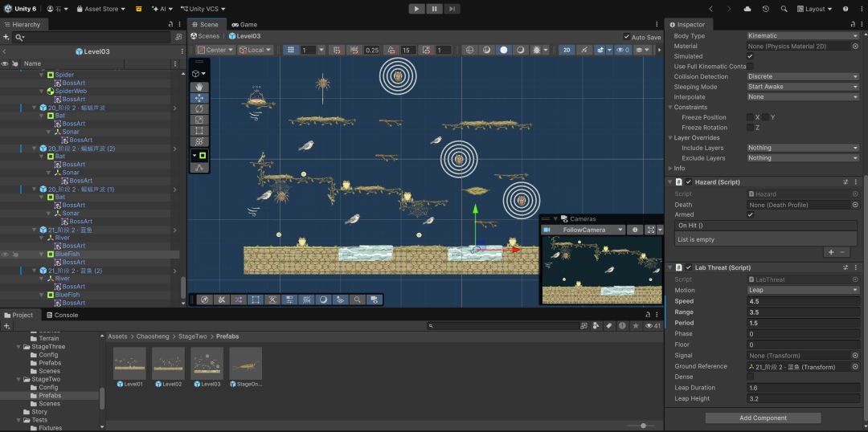Open the Center pivot mode dropdown
868x432 pixels.
tap(216, 50)
